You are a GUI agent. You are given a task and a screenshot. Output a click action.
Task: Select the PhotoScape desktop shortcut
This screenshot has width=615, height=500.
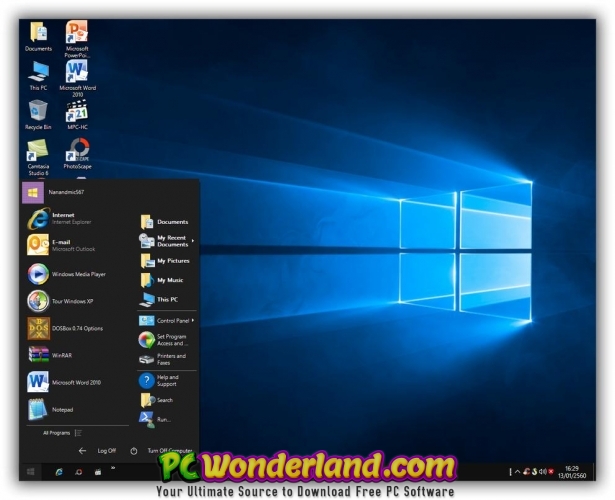(x=77, y=154)
